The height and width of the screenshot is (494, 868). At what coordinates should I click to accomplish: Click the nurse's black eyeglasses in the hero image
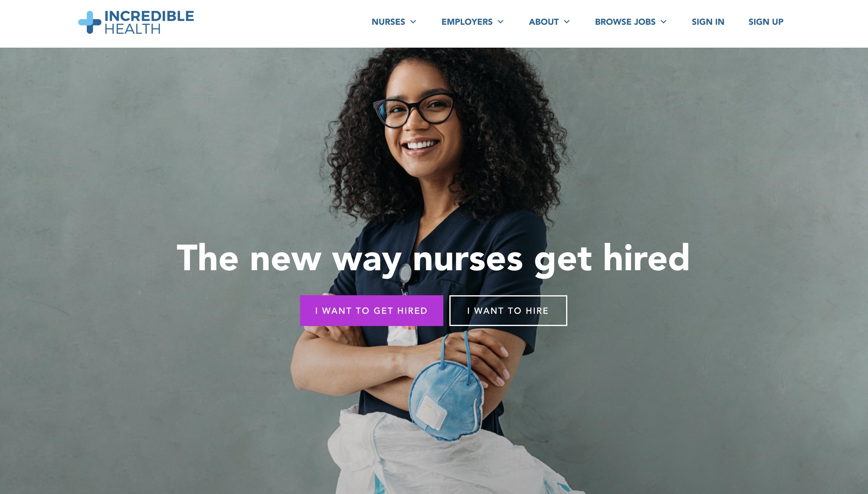click(414, 110)
